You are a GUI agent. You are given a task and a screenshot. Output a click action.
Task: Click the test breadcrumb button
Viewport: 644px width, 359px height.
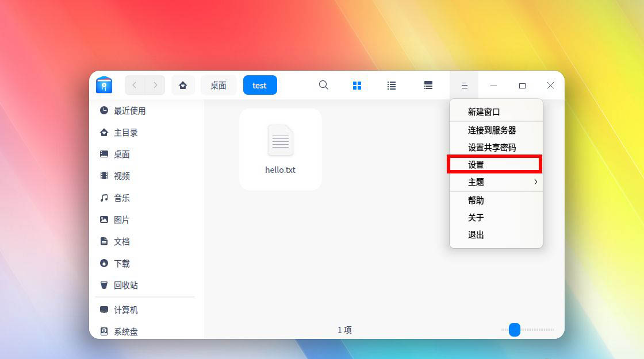[x=260, y=86]
